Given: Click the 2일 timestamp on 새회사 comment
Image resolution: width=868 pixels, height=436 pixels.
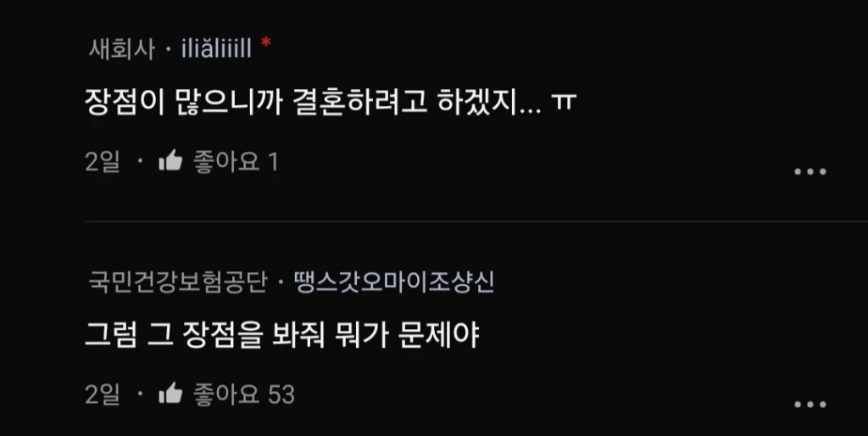Looking at the screenshot, I should tap(103, 162).
